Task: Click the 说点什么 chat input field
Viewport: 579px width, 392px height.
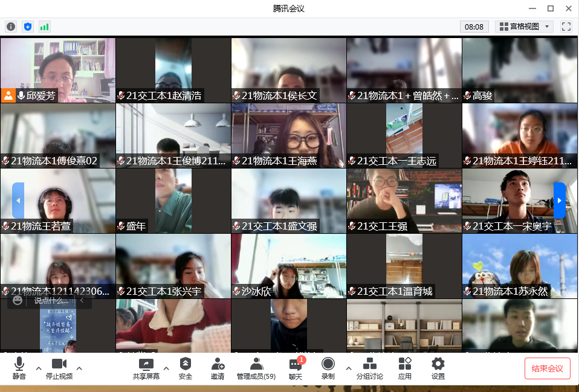Action: [51, 301]
